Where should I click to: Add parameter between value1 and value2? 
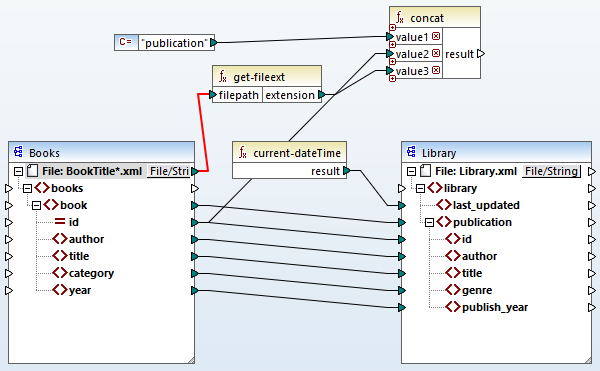[x=392, y=45]
